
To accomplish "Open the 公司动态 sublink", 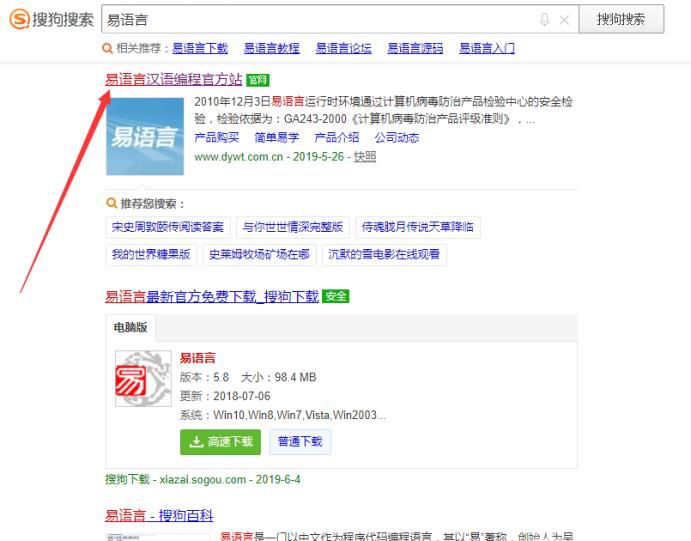I will pyautogui.click(x=397, y=137).
